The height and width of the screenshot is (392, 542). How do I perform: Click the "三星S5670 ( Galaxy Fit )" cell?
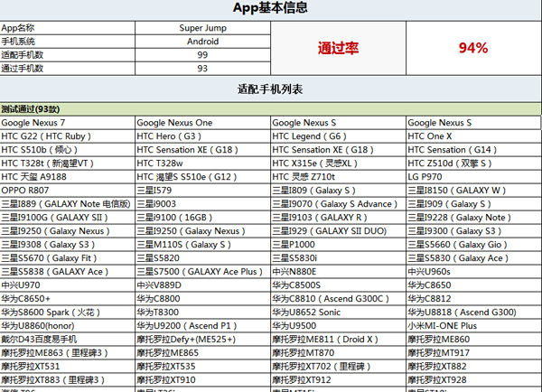click(68, 258)
